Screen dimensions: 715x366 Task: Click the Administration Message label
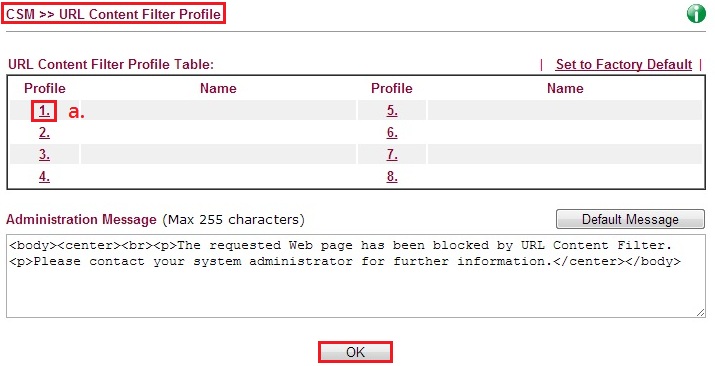[x=81, y=220]
